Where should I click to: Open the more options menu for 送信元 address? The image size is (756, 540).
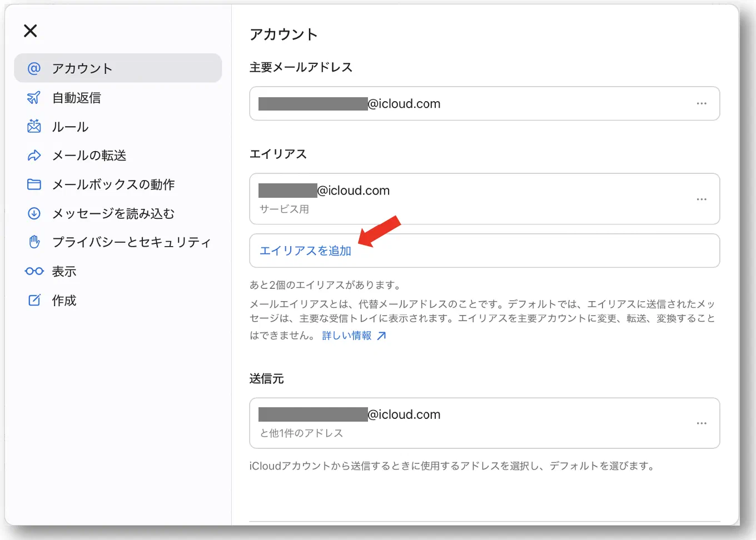(702, 423)
